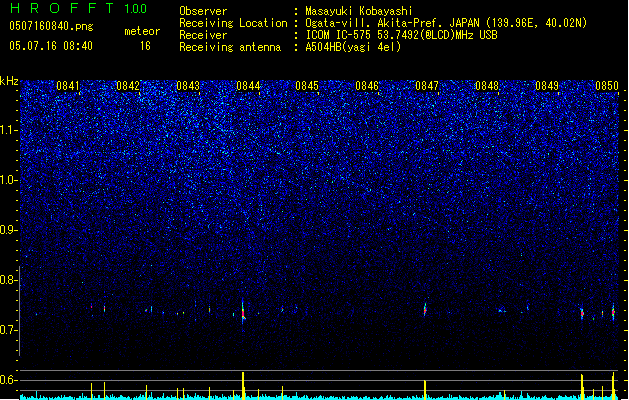The height and width of the screenshot is (400, 629).
Task: Click the 0848 time marker
Action: pos(487,86)
